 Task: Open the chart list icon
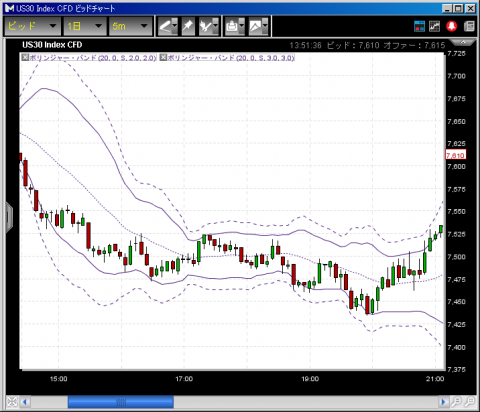click(x=435, y=26)
